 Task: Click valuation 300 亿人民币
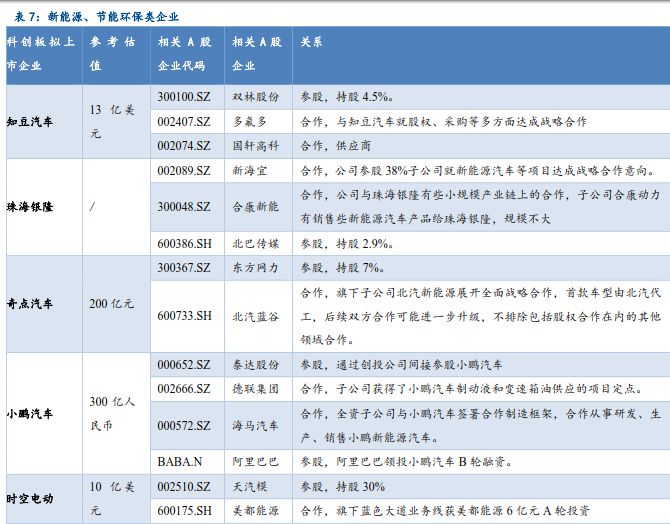coord(112,413)
